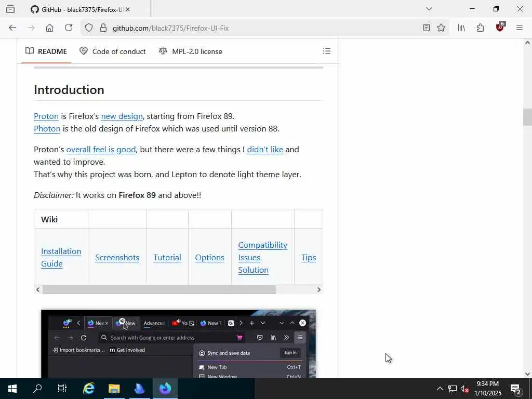Switch to the MPL-2.0 license tab
Image resolution: width=532 pixels, height=399 pixels.
tap(191, 51)
